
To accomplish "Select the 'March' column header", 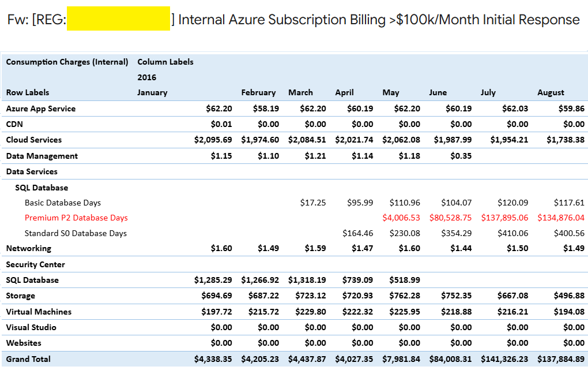I will click(x=300, y=92).
